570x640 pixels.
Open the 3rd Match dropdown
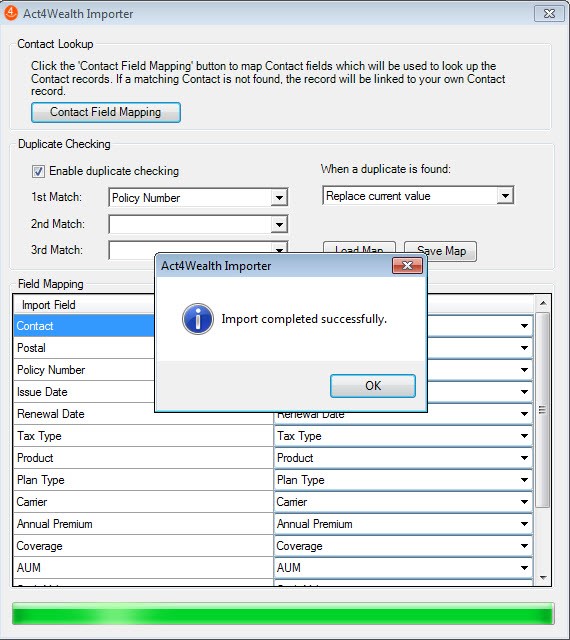tap(279, 248)
